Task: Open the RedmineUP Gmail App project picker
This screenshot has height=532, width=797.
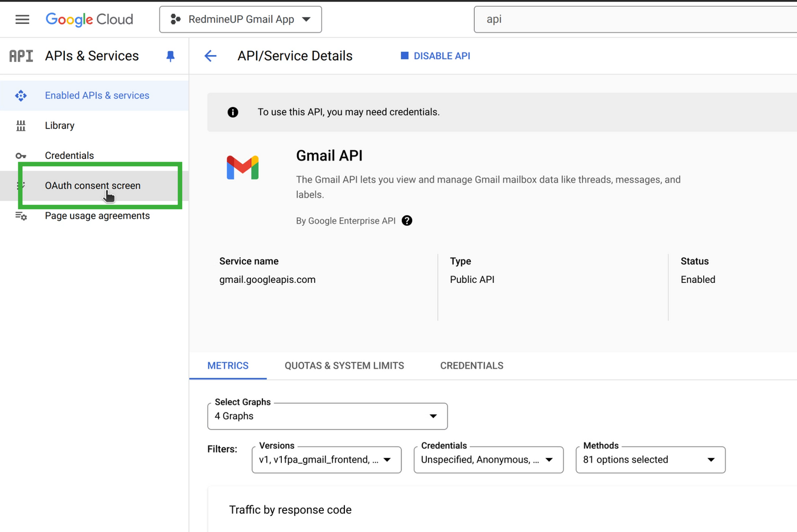Action: pyautogui.click(x=240, y=19)
